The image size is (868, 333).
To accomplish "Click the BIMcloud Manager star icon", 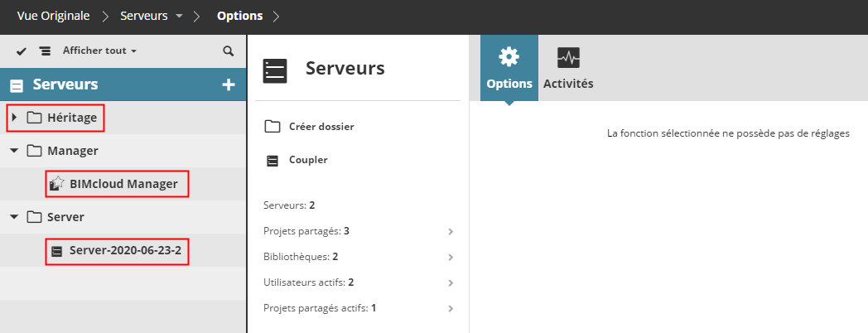I will pyautogui.click(x=57, y=184).
